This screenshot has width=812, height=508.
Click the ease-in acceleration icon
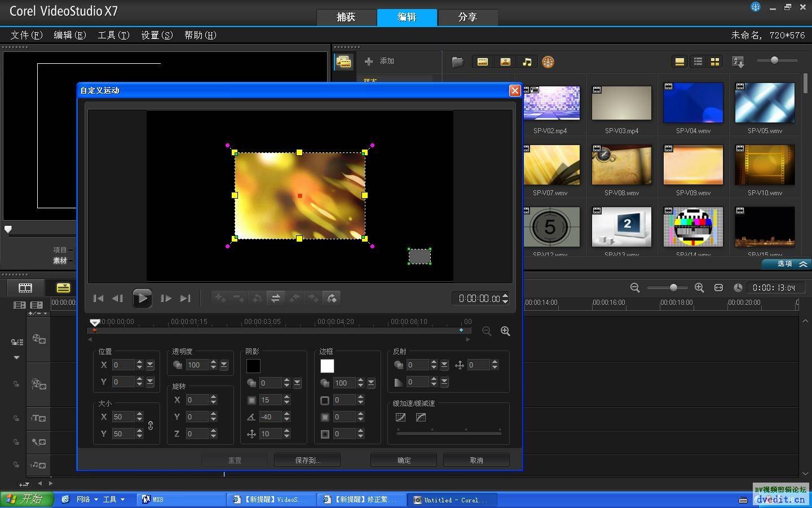coord(400,418)
